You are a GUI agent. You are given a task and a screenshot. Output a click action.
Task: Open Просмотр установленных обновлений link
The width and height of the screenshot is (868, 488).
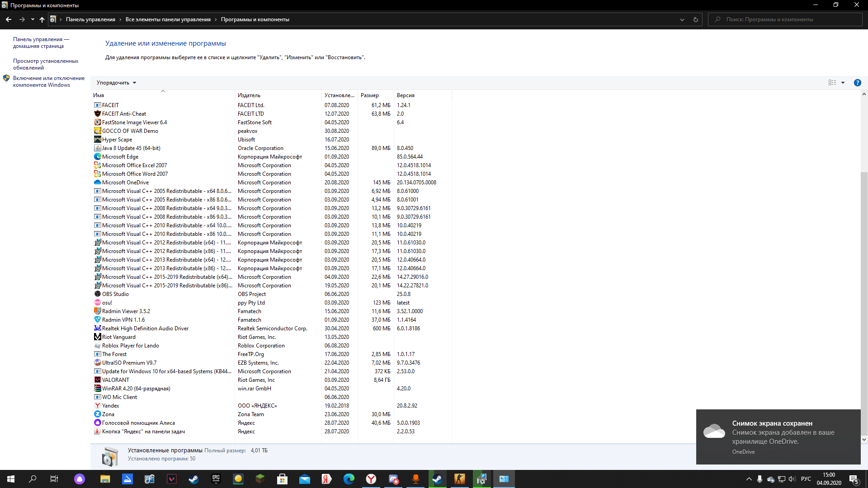pyautogui.click(x=46, y=64)
